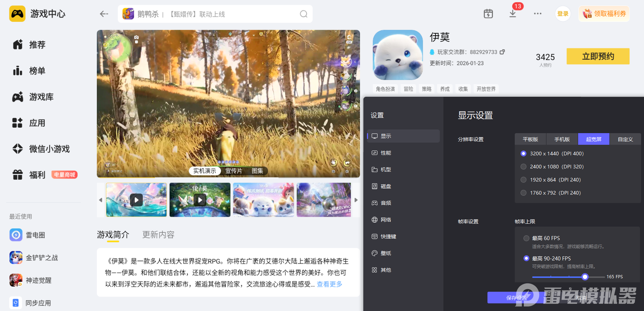644x311 pixels.
Task: Select the 角色扮演 tag
Action: coord(386,89)
